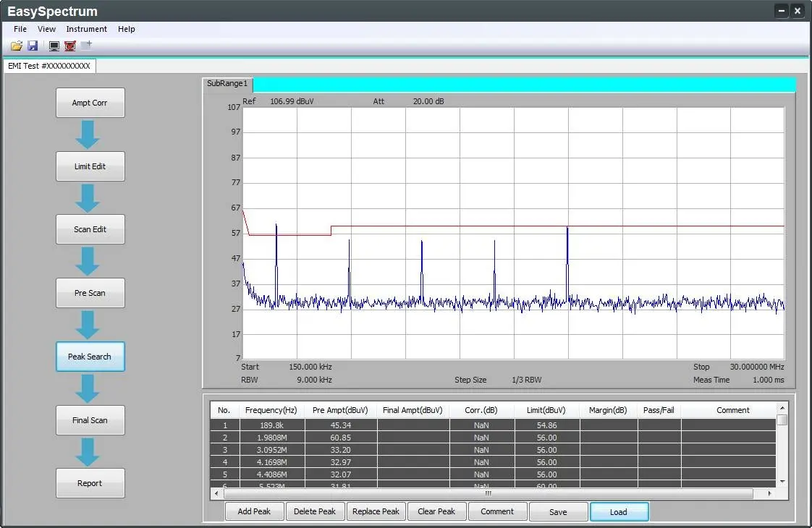
Task: Connect to the instrument using the monitor icon
Action: [53, 45]
